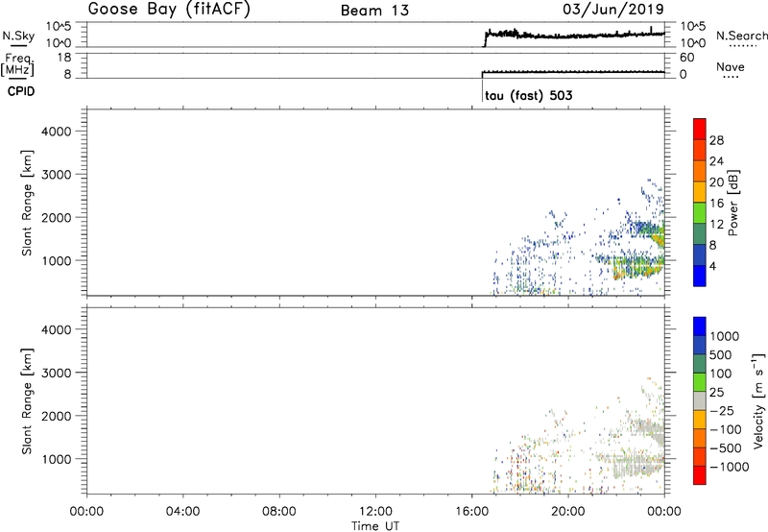Click the frequency trace line in the second panel
Viewport: 768px width, 532px height.
tap(573, 72)
